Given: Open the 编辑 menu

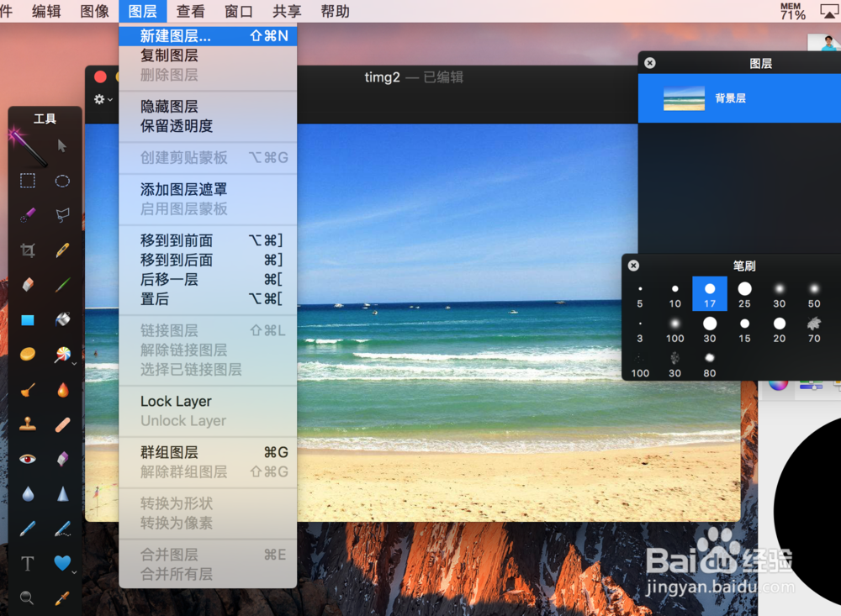Looking at the screenshot, I should (46, 11).
